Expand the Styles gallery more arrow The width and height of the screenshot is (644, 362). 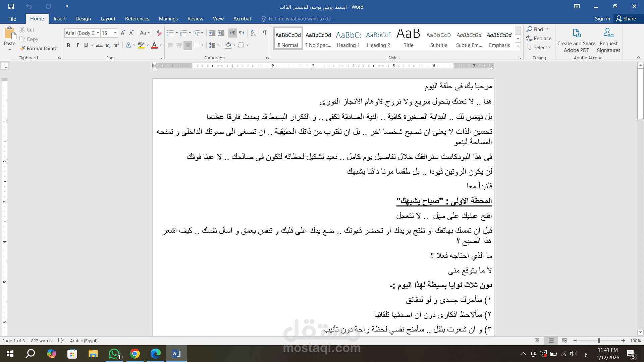518,47
